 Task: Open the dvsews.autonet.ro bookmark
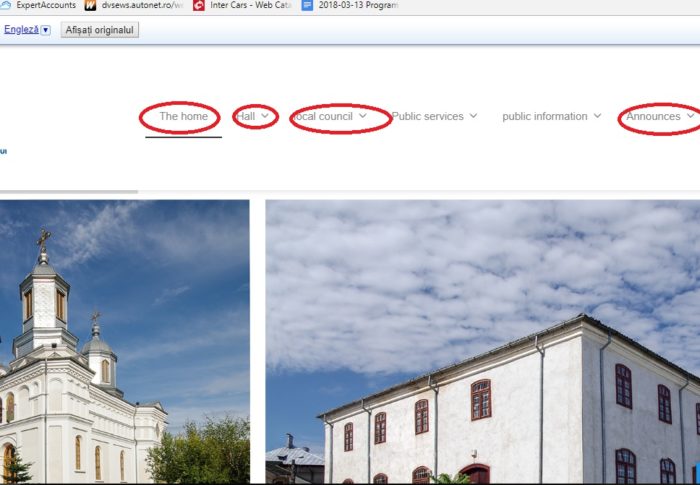134,5
